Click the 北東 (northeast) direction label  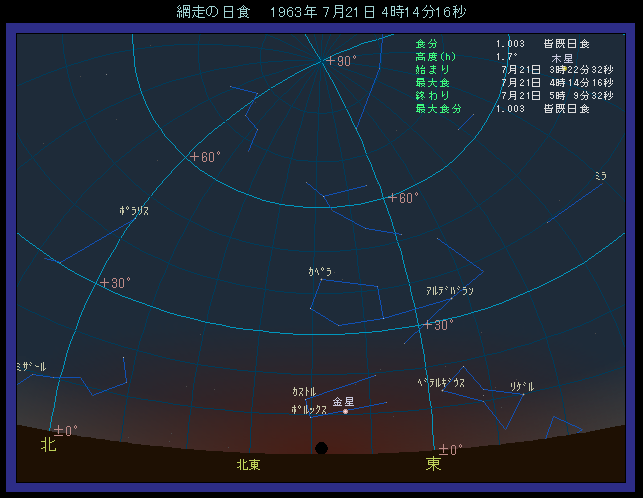(x=248, y=465)
